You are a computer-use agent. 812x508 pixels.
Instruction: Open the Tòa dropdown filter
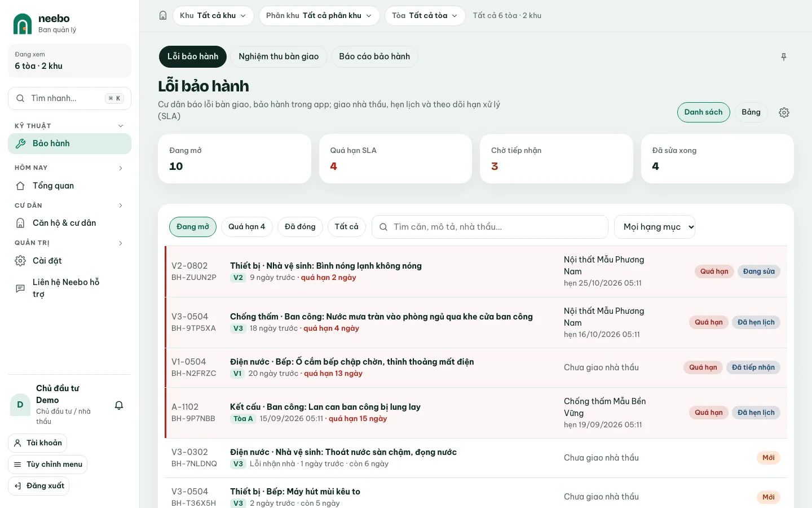point(425,16)
